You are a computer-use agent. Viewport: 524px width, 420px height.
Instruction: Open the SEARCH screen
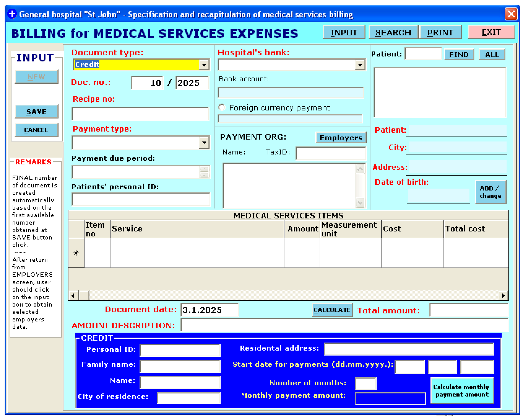393,32
